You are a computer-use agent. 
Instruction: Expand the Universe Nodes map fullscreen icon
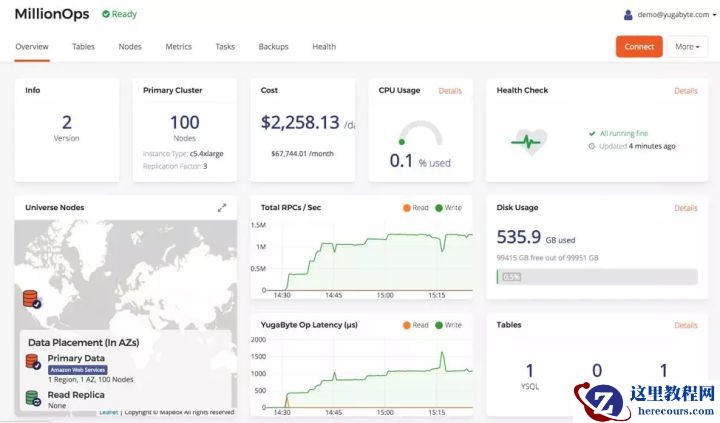(x=222, y=208)
